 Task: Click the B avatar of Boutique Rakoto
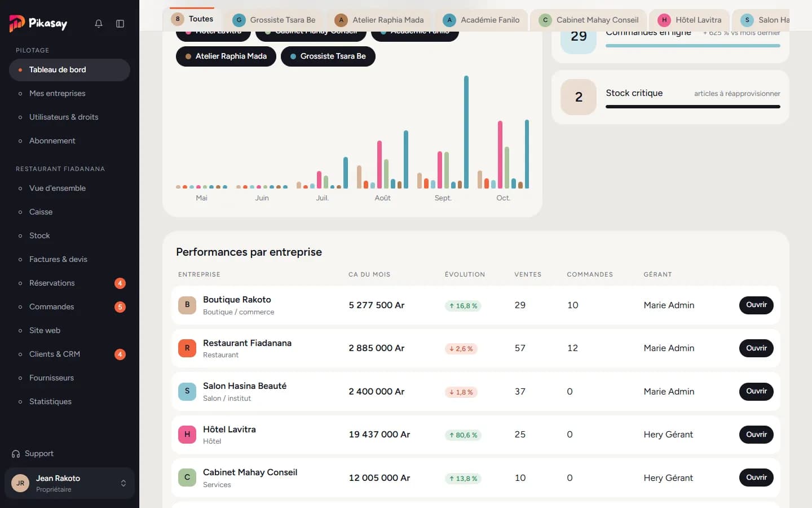click(x=187, y=305)
